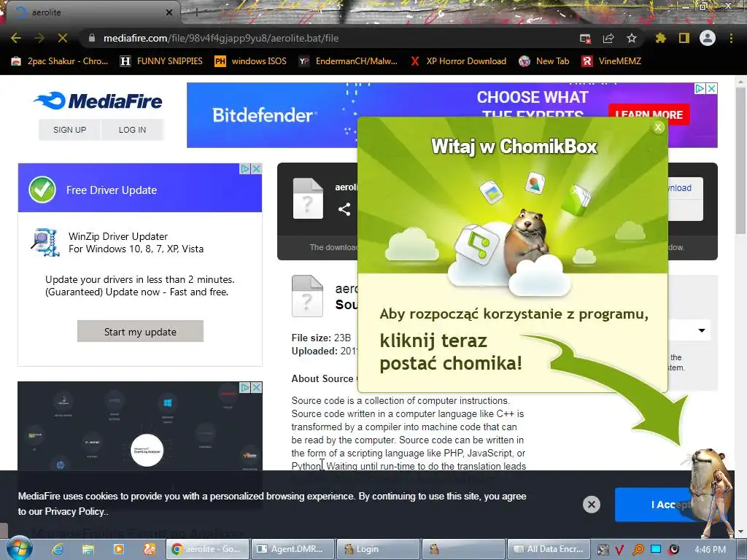Toggle the Chrome side panel icon
This screenshot has width=747, height=560.
[x=684, y=38]
